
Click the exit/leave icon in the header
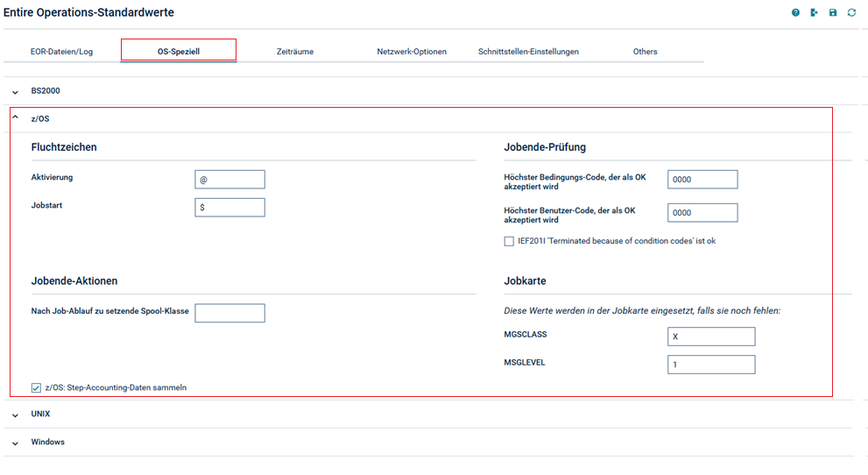[814, 13]
